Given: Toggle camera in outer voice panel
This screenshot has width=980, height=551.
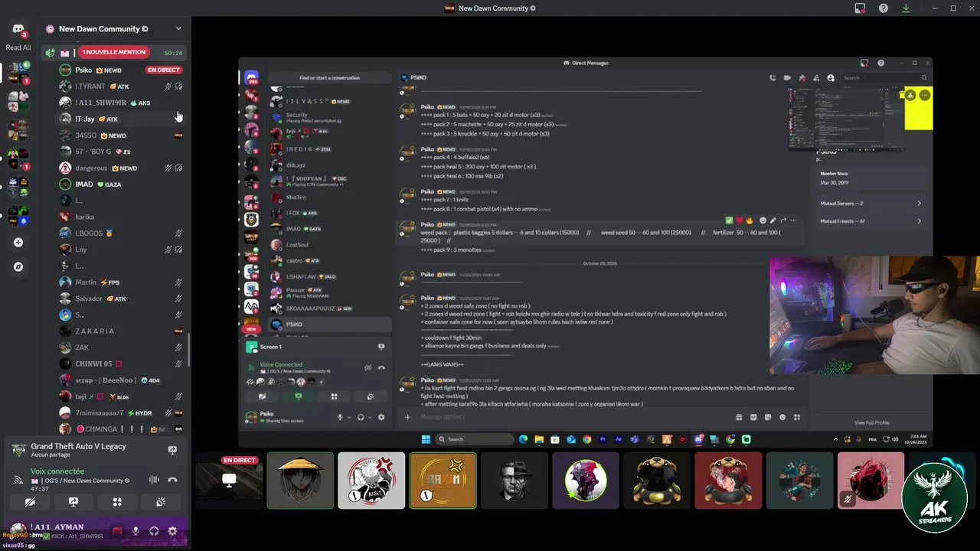Looking at the screenshot, I should pyautogui.click(x=30, y=502).
